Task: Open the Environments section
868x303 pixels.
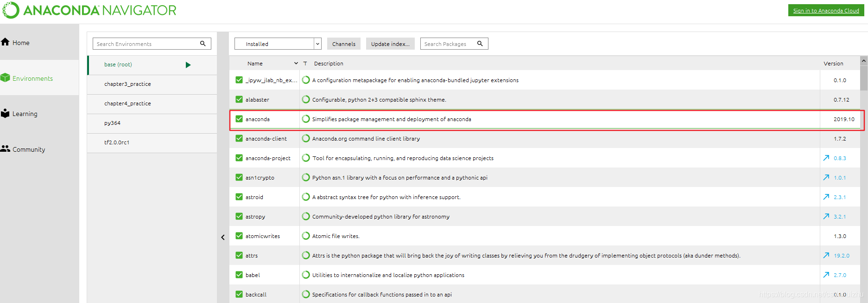Action: [x=39, y=78]
